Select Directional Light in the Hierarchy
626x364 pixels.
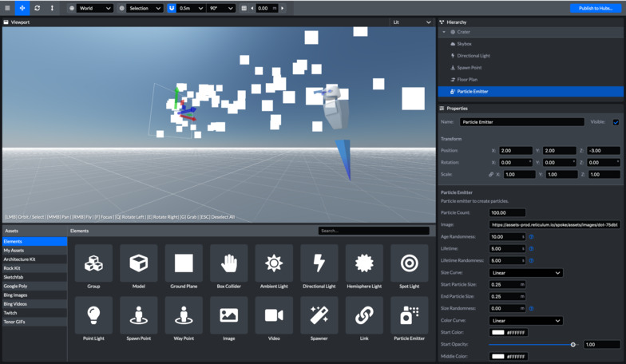[x=473, y=56]
